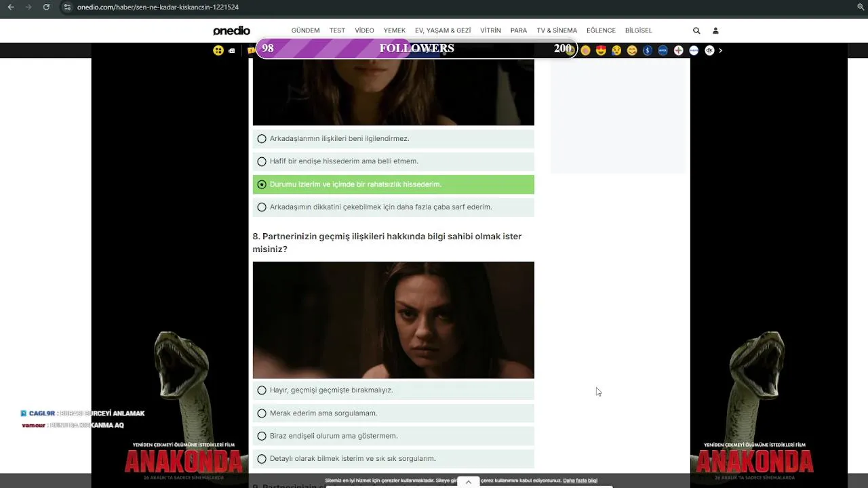
Task: Open EV, YAŞAM & GEZİ menu
Action: pos(443,30)
